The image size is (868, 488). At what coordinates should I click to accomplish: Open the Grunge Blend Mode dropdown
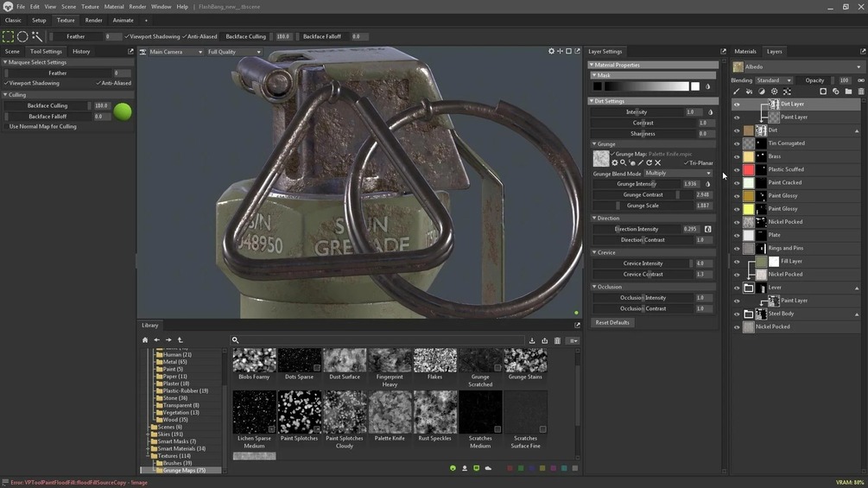[678, 174]
